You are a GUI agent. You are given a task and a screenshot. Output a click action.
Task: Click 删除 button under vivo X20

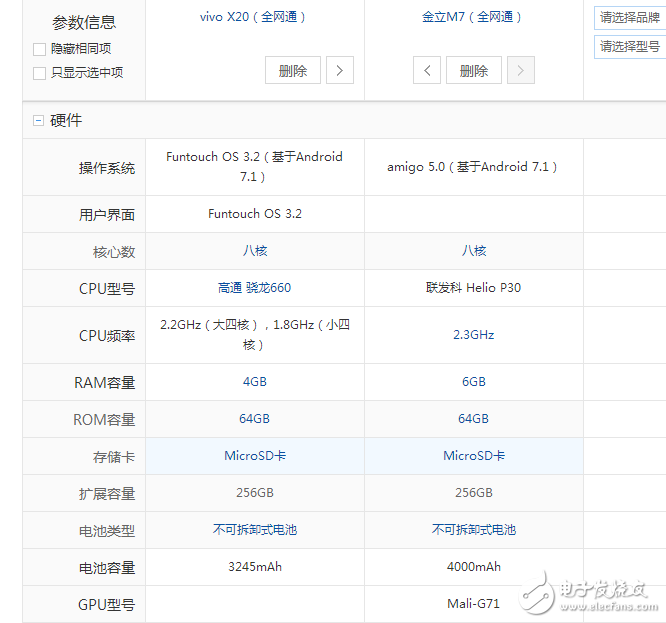click(x=293, y=70)
